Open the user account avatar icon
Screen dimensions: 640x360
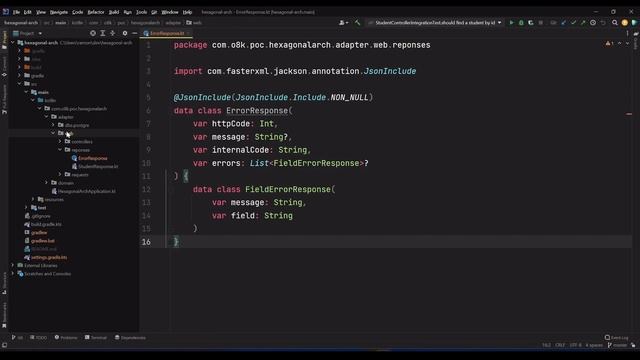(x=343, y=23)
